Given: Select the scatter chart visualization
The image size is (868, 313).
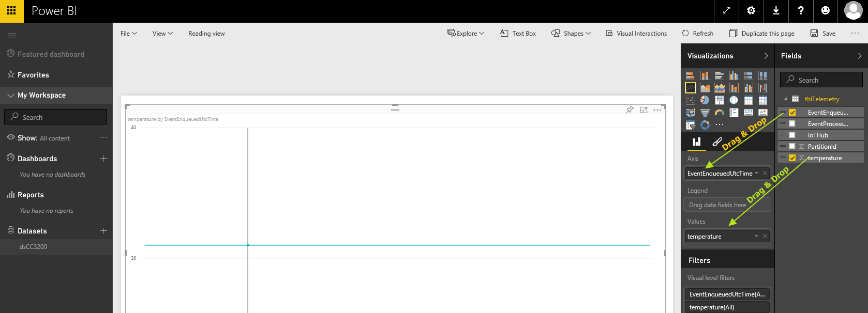Looking at the screenshot, I should pyautogui.click(x=690, y=100).
